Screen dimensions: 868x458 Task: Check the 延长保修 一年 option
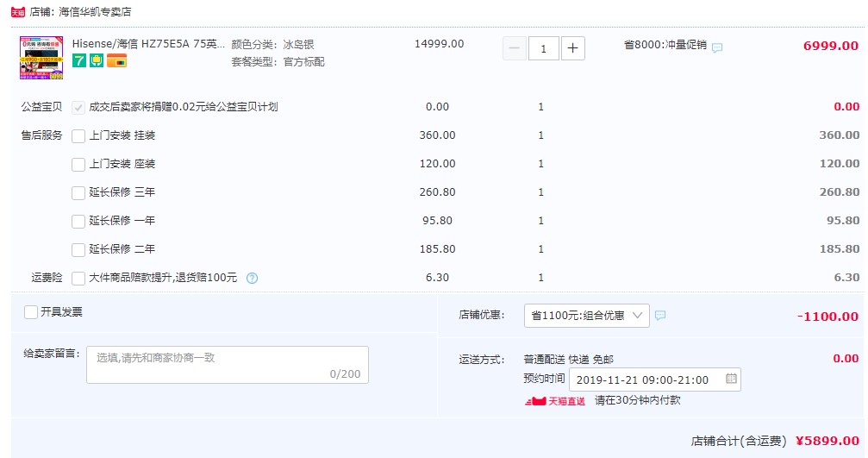[78, 222]
